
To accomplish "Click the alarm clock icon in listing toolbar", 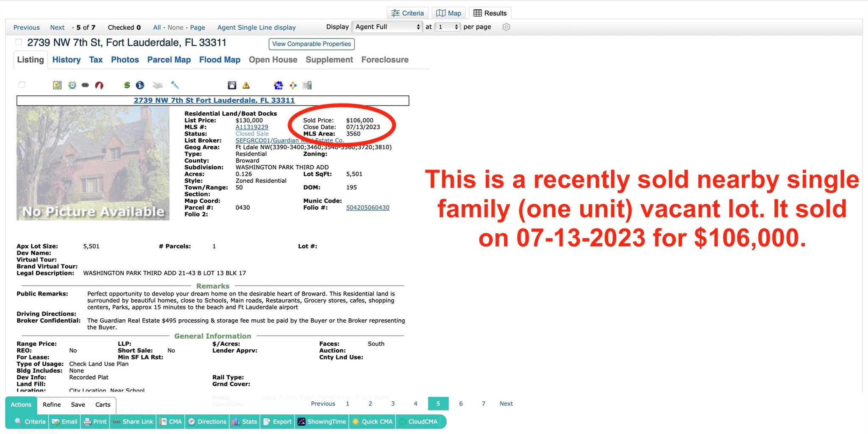I will (72, 85).
